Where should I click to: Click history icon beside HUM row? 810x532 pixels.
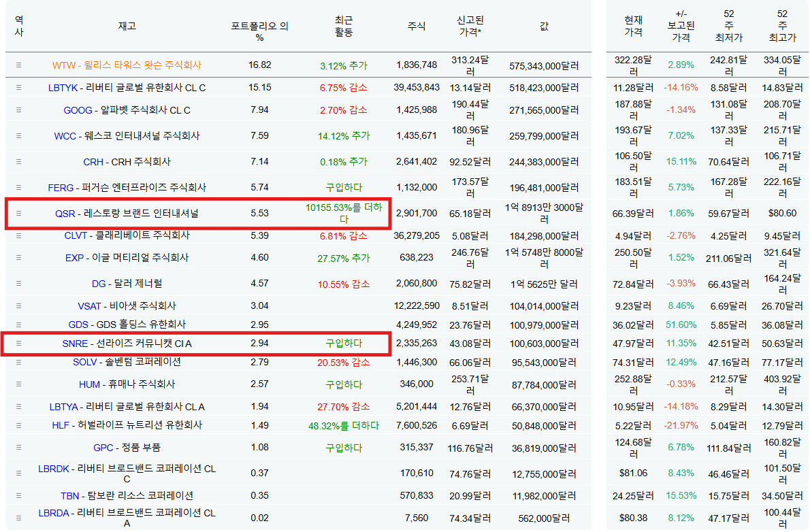[19, 384]
